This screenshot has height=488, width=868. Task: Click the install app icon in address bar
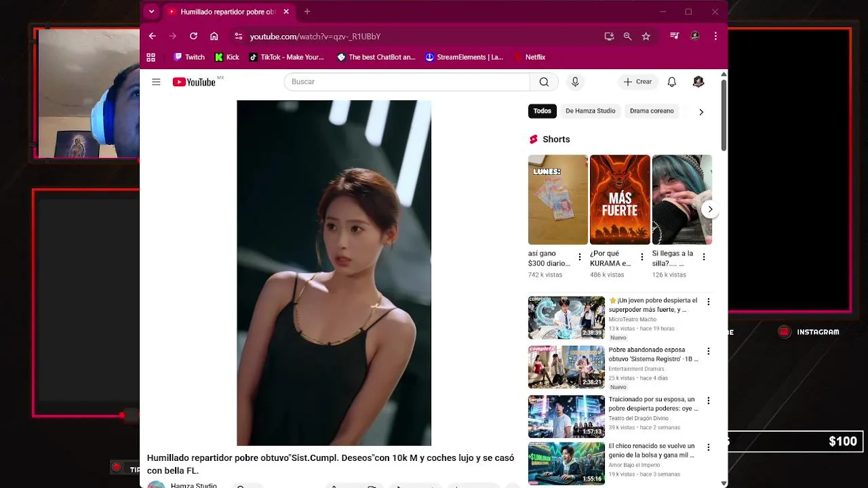(609, 37)
